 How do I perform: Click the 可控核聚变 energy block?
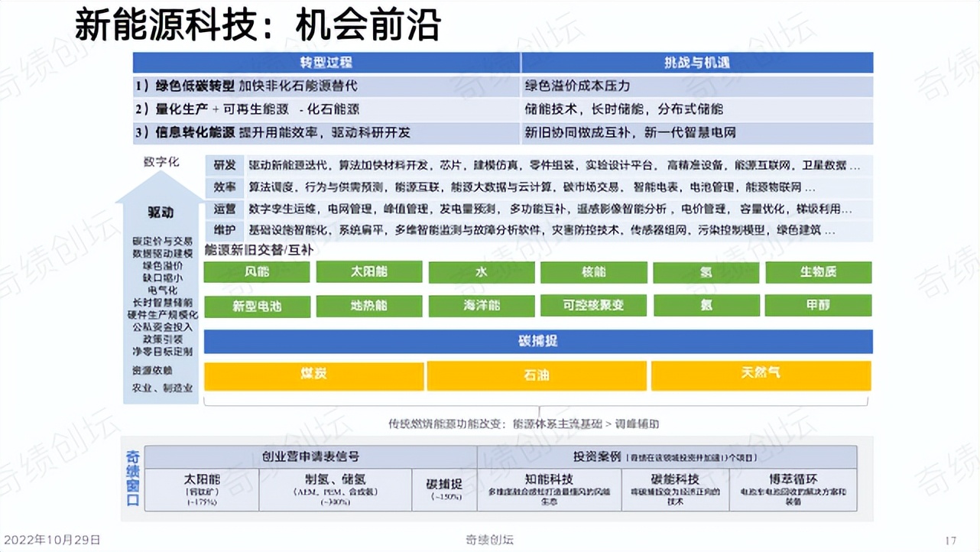coord(594,306)
